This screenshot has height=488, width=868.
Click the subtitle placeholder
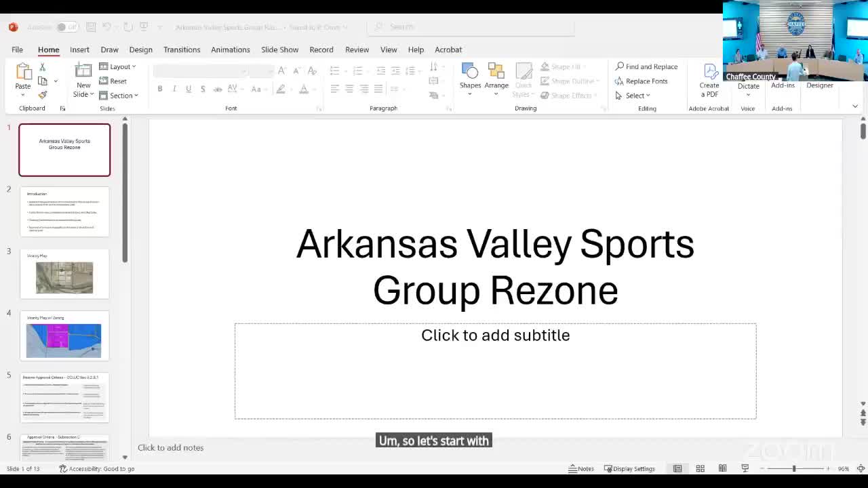coord(496,371)
